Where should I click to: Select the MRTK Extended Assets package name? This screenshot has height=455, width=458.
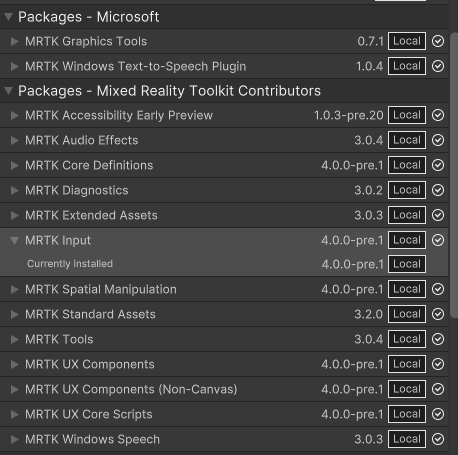pyautogui.click(x=91, y=215)
